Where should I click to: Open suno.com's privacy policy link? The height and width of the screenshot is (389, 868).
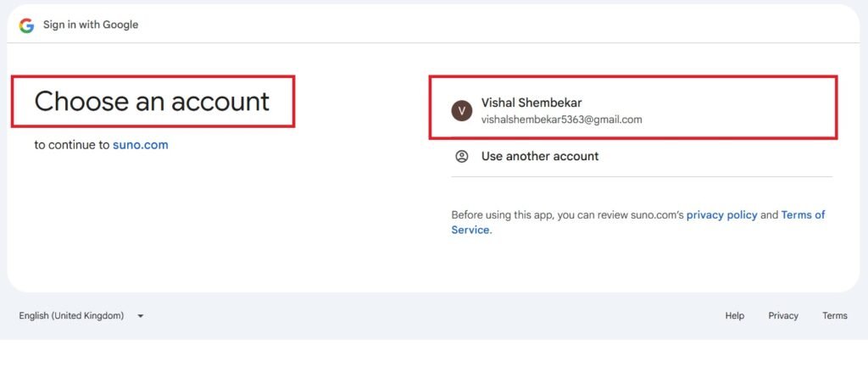pos(721,215)
